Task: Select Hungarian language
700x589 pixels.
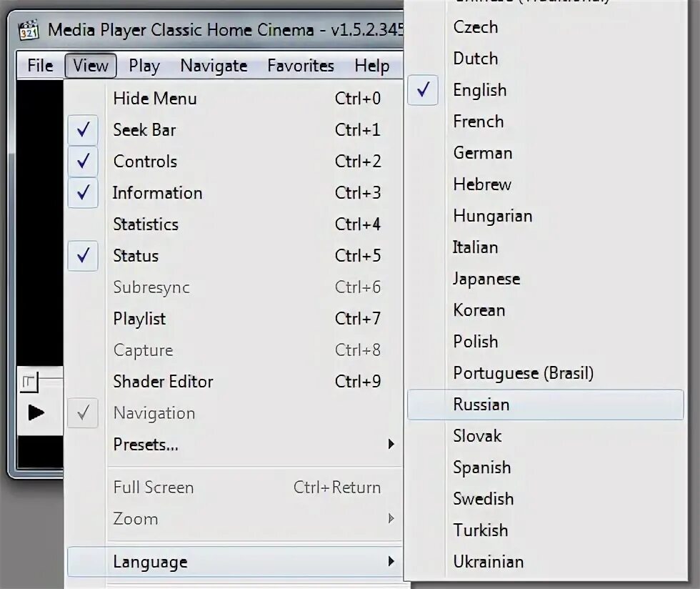Action: [x=546, y=216]
